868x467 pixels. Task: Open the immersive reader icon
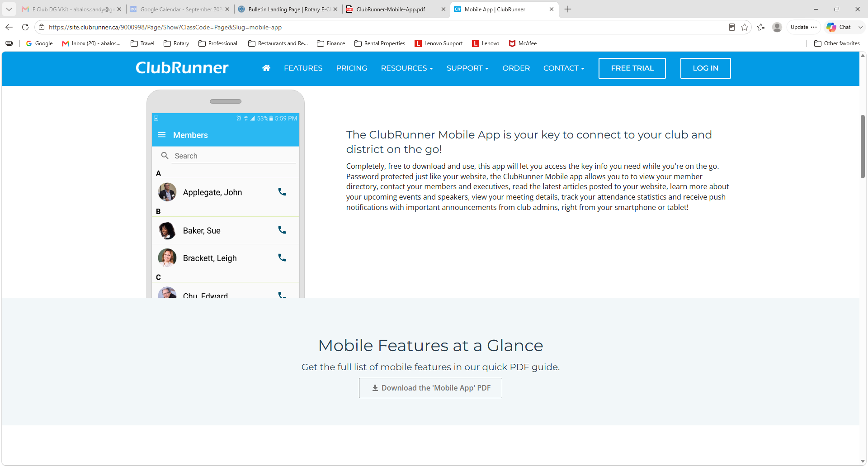731,27
